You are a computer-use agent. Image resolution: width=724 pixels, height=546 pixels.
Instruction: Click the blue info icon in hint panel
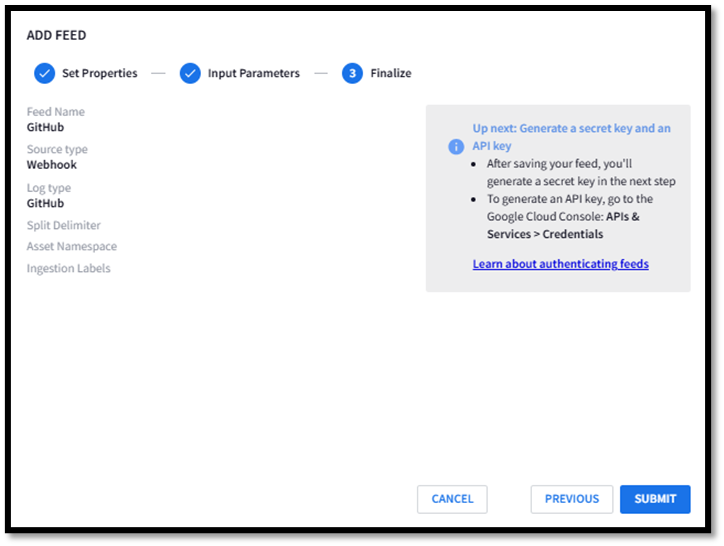point(456,146)
